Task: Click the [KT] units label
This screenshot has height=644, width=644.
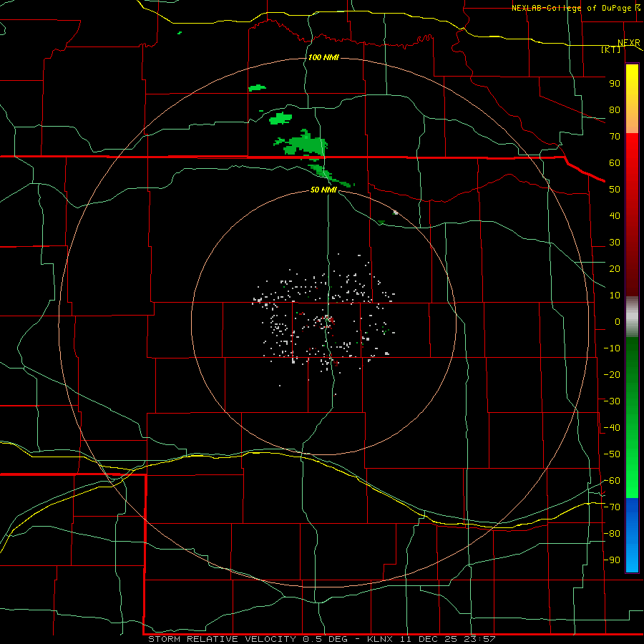Action: 611,49
